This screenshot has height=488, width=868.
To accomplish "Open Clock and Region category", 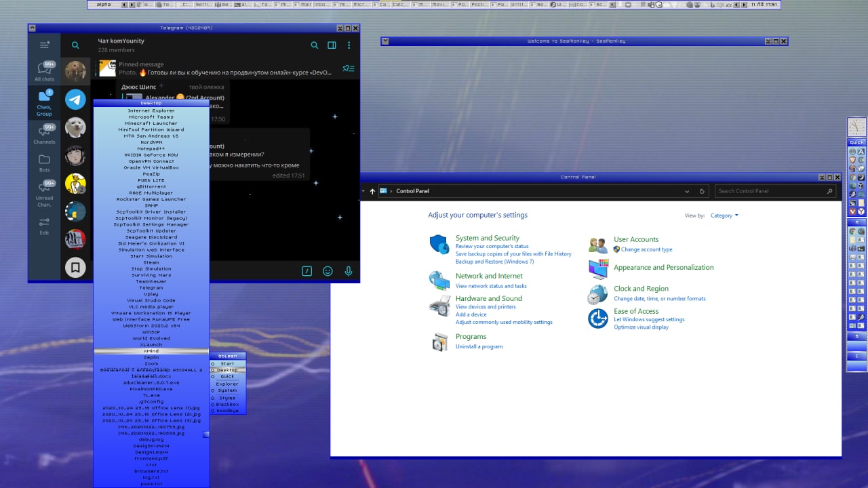I will [x=641, y=288].
